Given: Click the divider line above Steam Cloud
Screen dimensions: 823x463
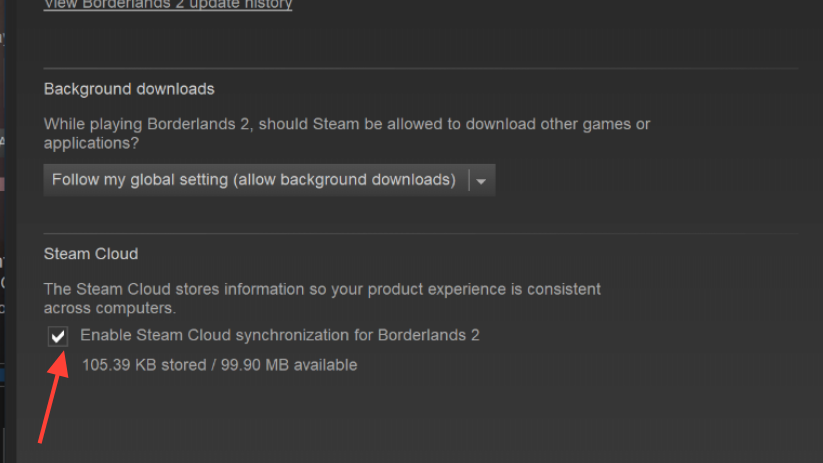Looking at the screenshot, I should click(420, 234).
